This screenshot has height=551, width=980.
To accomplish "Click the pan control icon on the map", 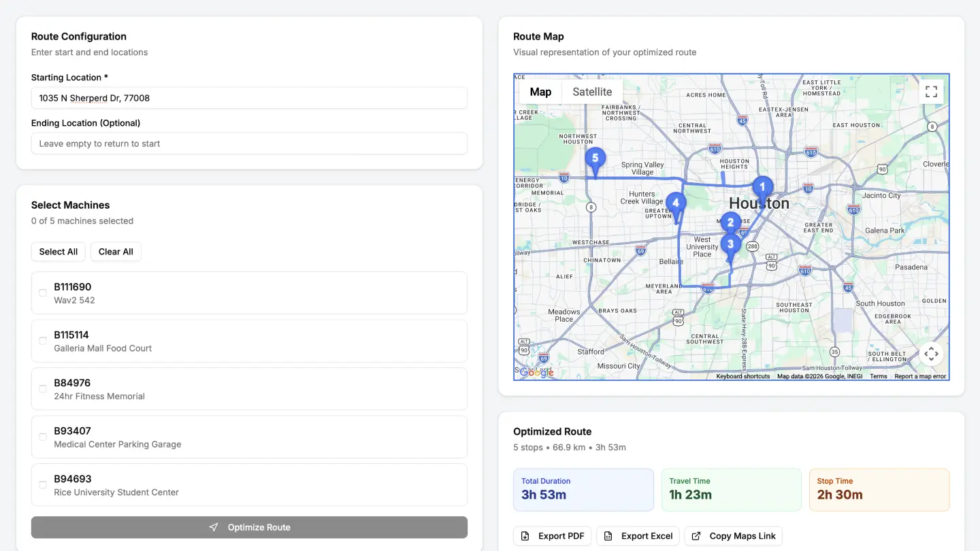I will [931, 354].
